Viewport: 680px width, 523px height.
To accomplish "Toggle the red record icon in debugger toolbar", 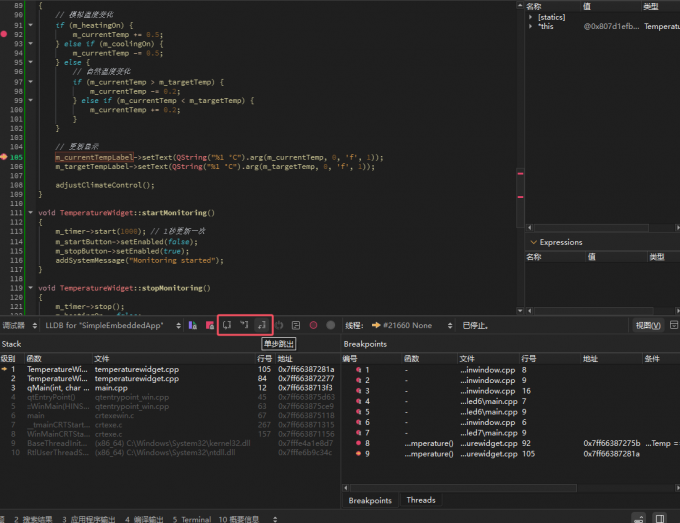I will coord(313,325).
